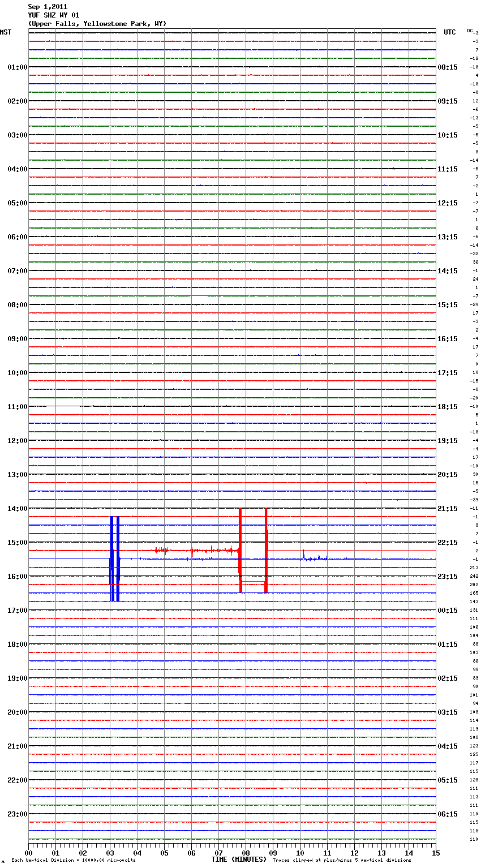Select the 07:00 MST time label
The height and width of the screenshot is (868, 481).
(18, 270)
